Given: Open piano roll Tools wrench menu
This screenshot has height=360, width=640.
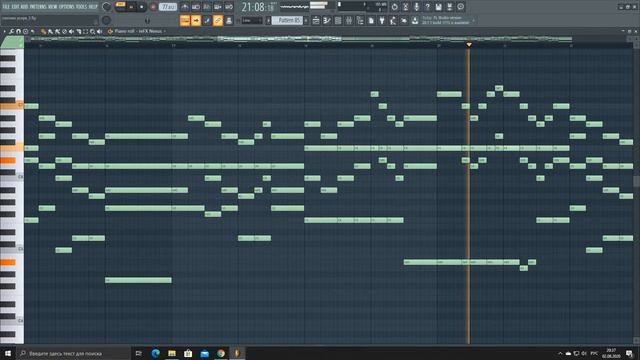Looking at the screenshot, I should pos(11,31).
